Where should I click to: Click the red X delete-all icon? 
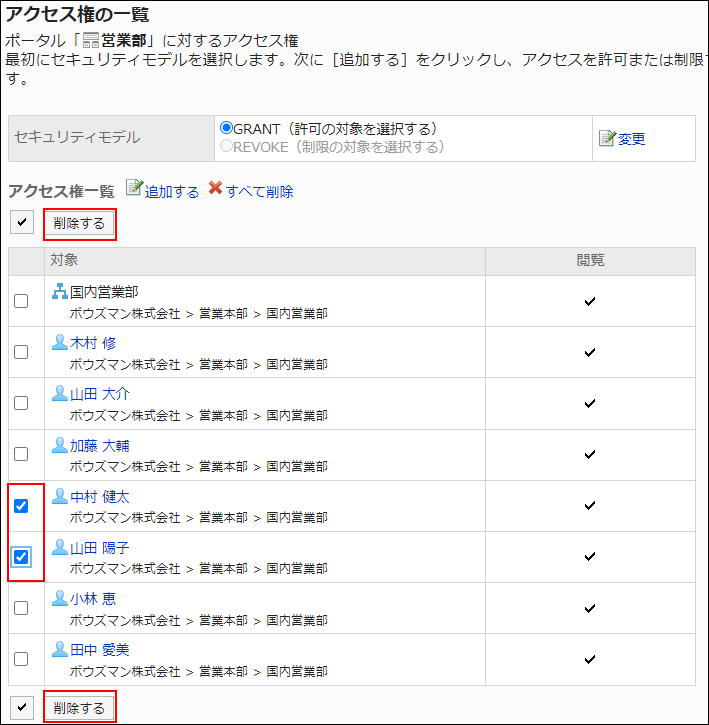(x=216, y=188)
